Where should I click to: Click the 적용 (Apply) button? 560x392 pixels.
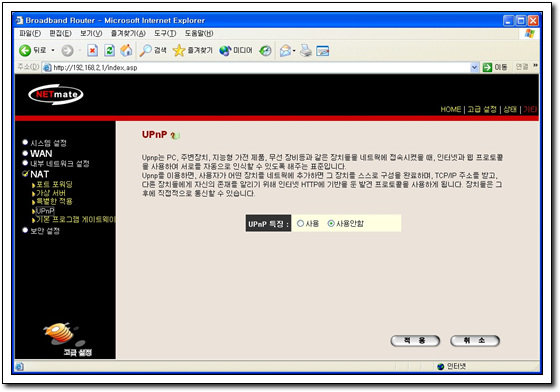click(415, 341)
